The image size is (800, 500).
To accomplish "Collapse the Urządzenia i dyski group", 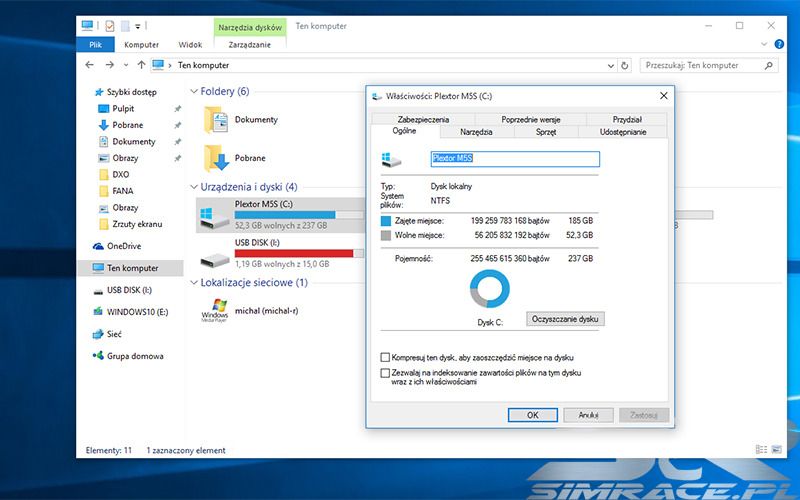I will (194, 187).
